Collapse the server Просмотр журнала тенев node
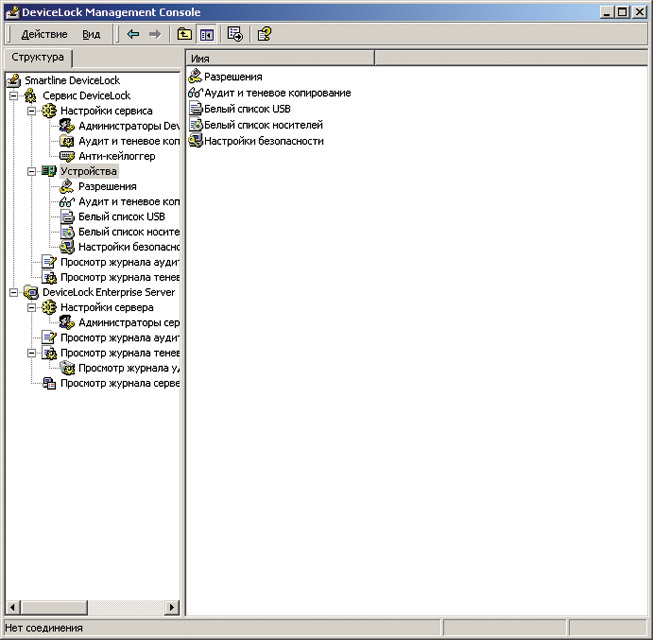The height and width of the screenshot is (640, 653). [x=31, y=353]
